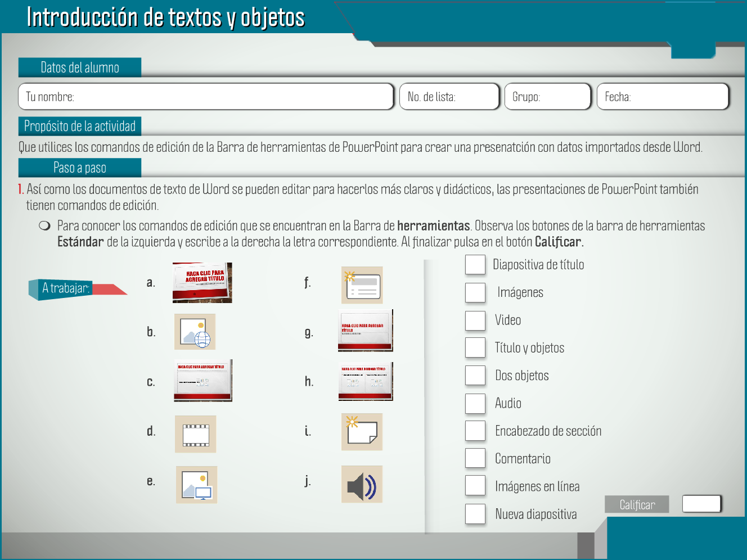The width and height of the screenshot is (747, 560).
Task: Select the comment note icon labeled i
Action: click(x=362, y=432)
